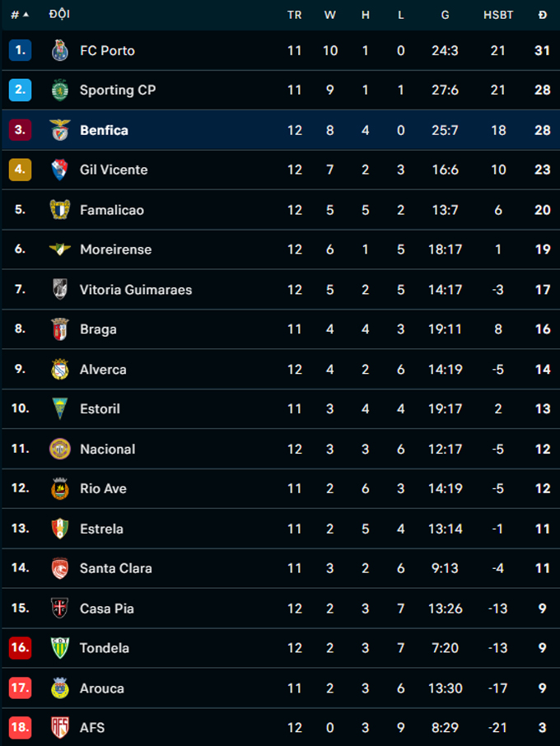Click the W wins column header
This screenshot has height=746, width=560.
tap(329, 15)
